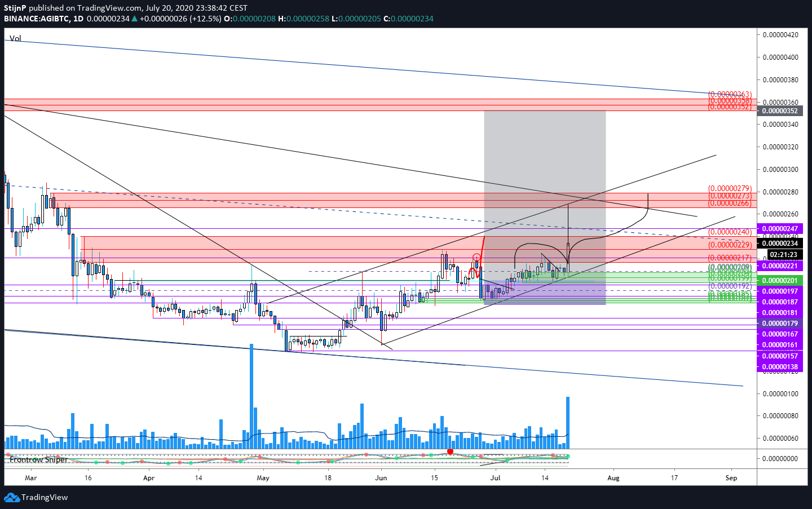Click the BINANCE:AGIBTC symbol title
812x509 pixels.
36,19
